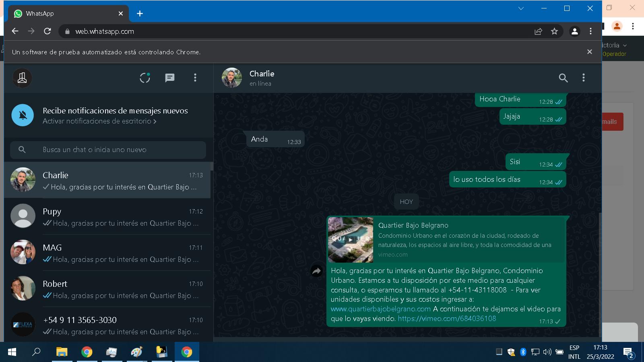Open the www.quartierbajobelgrano.com link
The width and height of the screenshot is (644, 362).
tap(381, 309)
